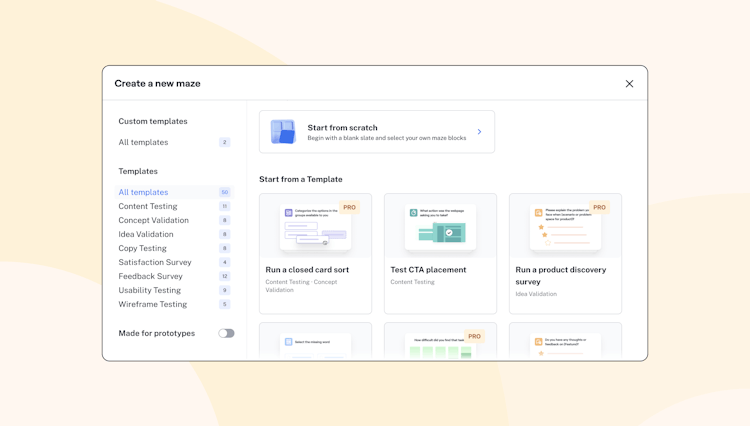Click Create a new maze title

click(x=157, y=84)
